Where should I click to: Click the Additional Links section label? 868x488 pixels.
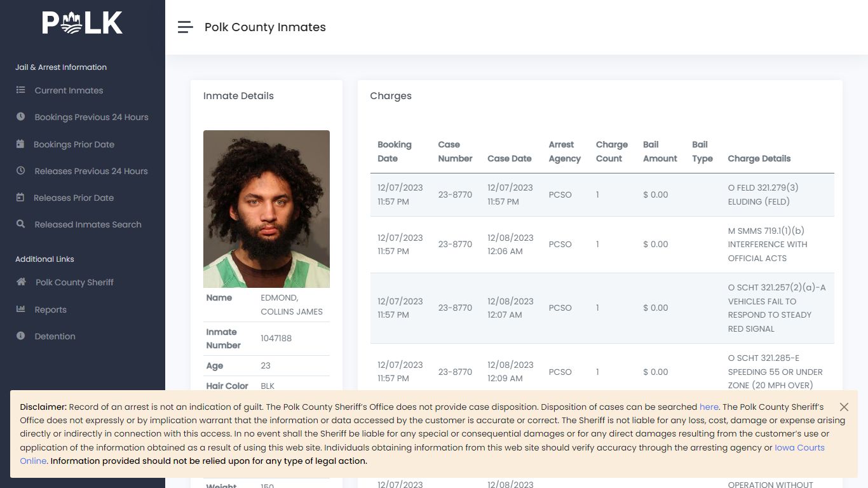[44, 259]
